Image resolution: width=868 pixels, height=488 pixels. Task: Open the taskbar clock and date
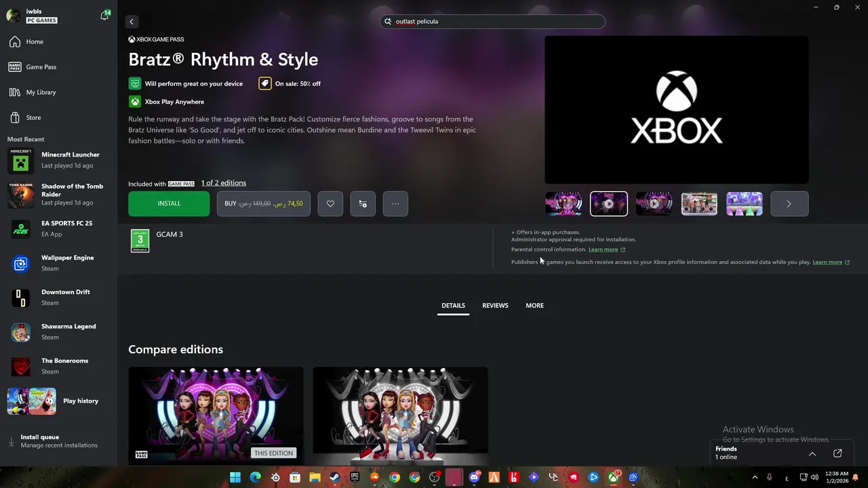click(x=837, y=477)
